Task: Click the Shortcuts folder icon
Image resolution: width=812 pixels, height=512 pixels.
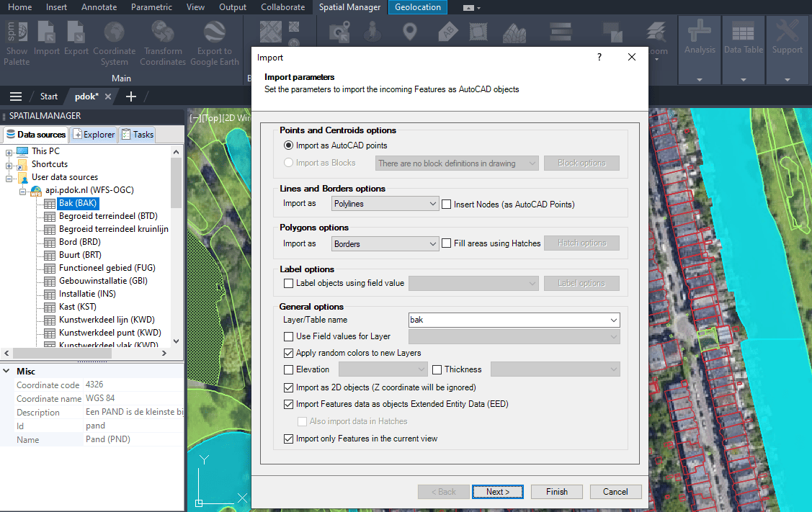Action: pos(22,165)
